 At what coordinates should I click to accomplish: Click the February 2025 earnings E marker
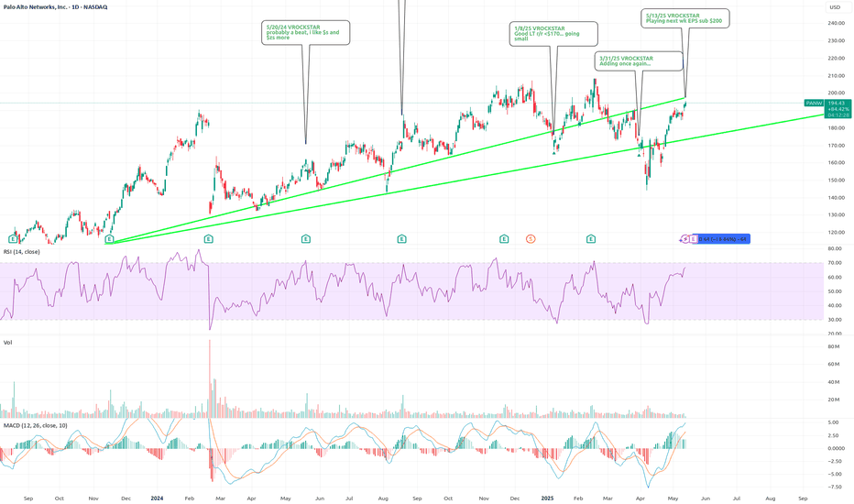pyautogui.click(x=591, y=238)
